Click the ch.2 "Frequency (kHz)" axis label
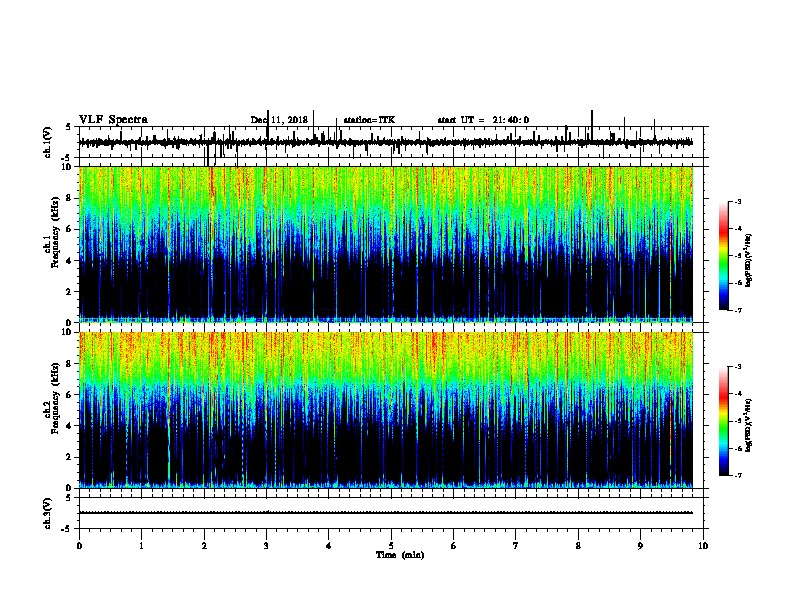The image size is (792, 612). (x=56, y=398)
